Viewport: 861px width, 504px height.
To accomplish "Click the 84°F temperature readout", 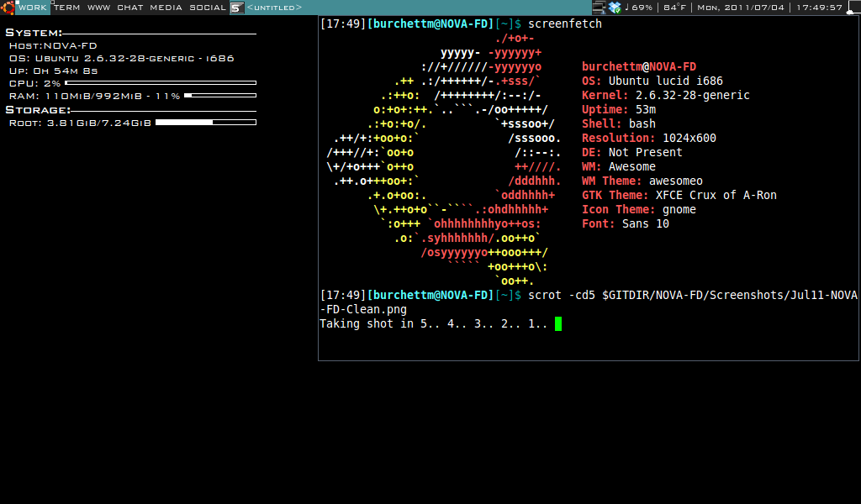I will (x=675, y=8).
